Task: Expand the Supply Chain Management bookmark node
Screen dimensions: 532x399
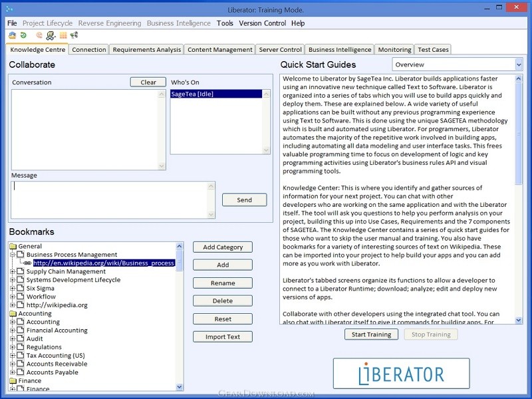Action: (13, 271)
